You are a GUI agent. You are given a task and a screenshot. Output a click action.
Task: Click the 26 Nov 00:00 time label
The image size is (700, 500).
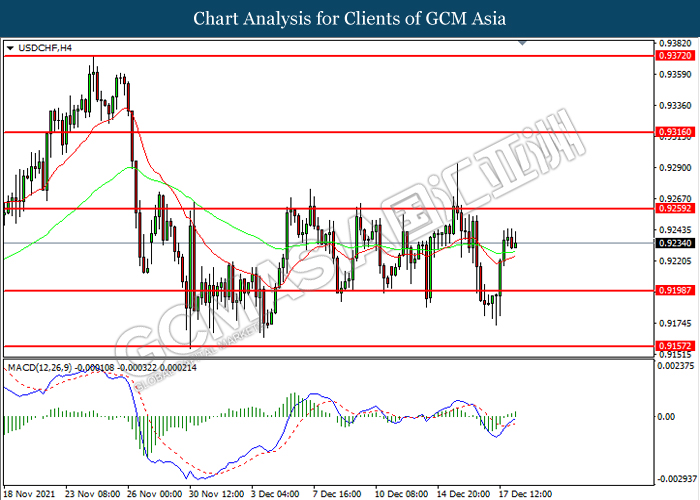pos(154,494)
